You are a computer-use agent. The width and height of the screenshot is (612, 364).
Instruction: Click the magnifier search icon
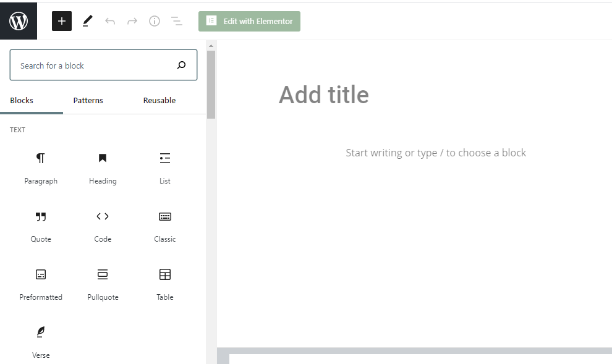(182, 65)
